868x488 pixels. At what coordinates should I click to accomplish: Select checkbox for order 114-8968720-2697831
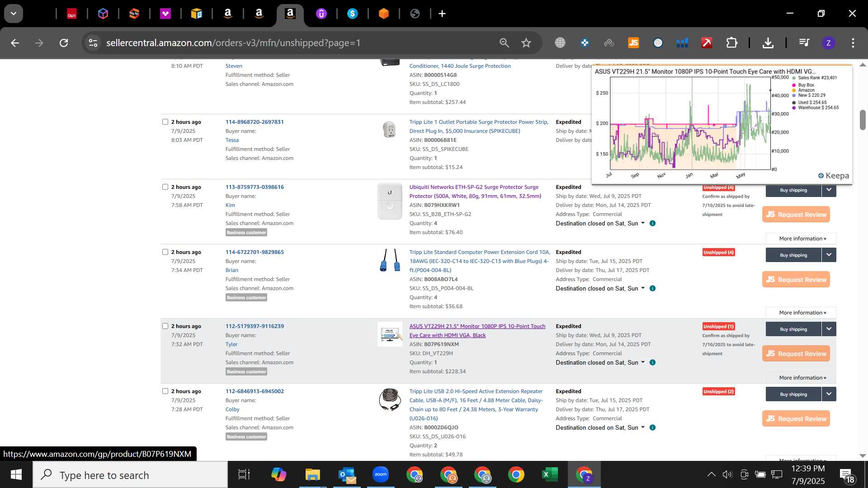tap(165, 122)
